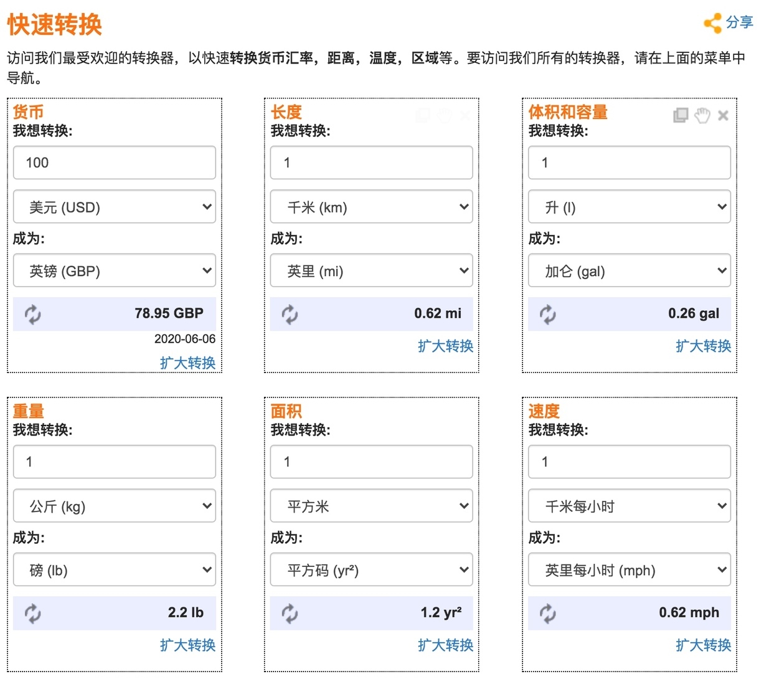Expand the 千米 (km) length unit dropdown
This screenshot has width=784, height=689.
pos(372,207)
